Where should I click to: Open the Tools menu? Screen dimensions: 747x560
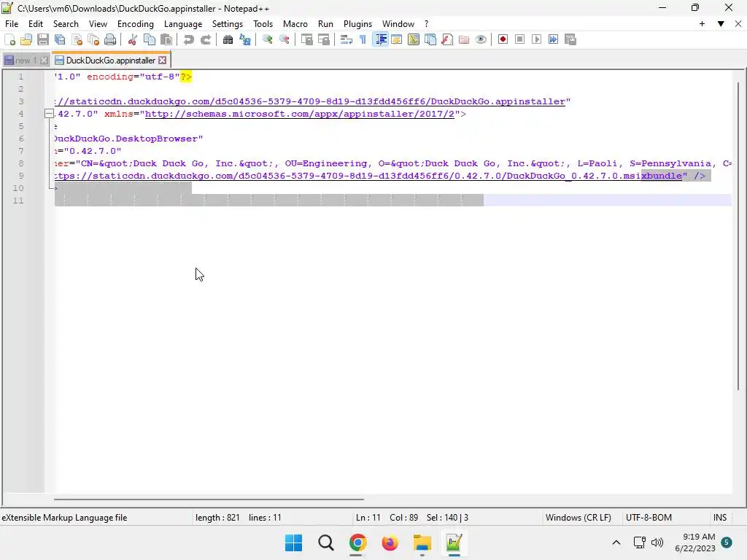(x=263, y=24)
